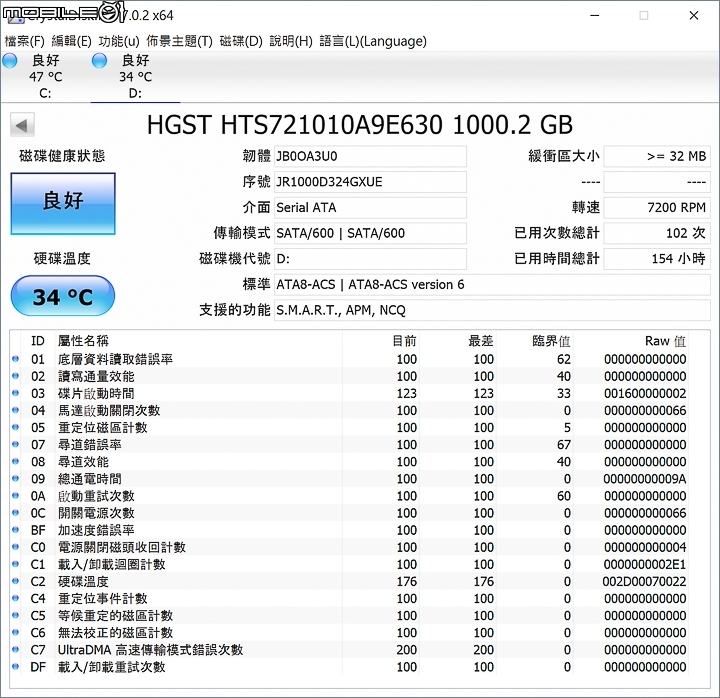Click status dot for attribute C1 row
720x698 pixels.
pos(15,564)
